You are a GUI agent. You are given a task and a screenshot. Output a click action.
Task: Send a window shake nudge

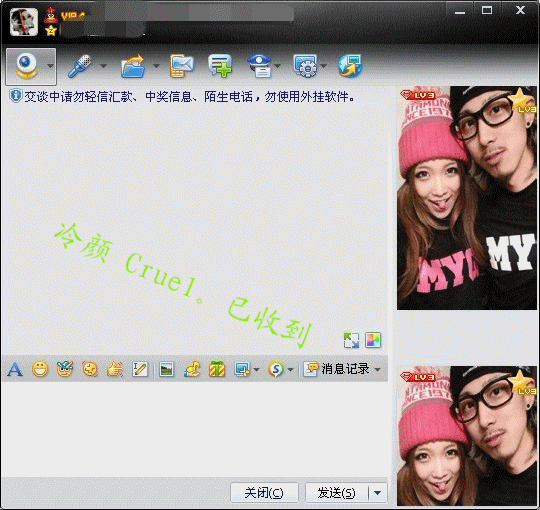pyautogui.click(x=115, y=369)
